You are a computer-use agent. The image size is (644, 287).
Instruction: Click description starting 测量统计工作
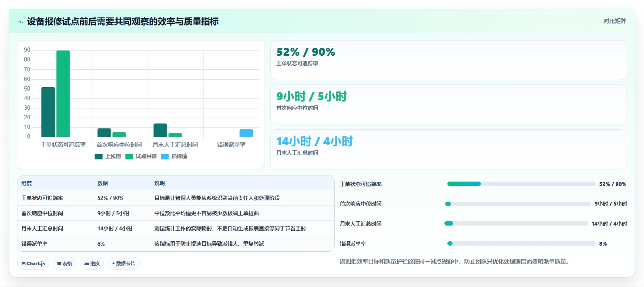click(x=230, y=228)
